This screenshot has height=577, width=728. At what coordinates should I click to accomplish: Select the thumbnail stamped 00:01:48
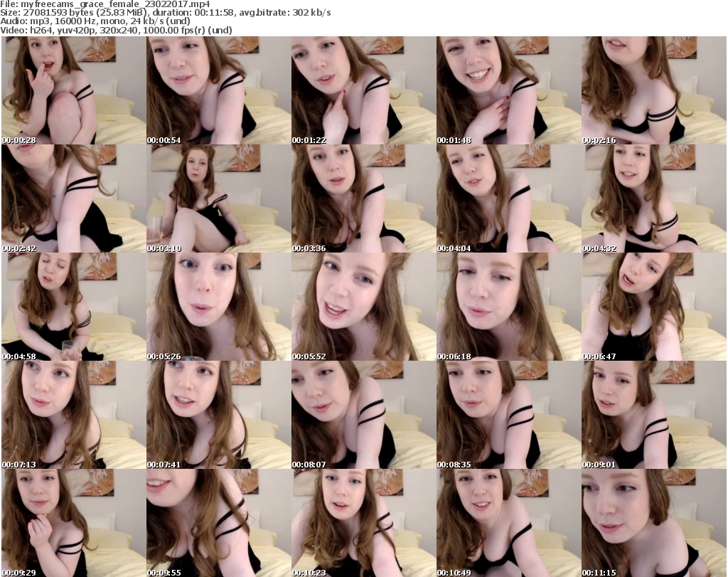click(x=508, y=90)
